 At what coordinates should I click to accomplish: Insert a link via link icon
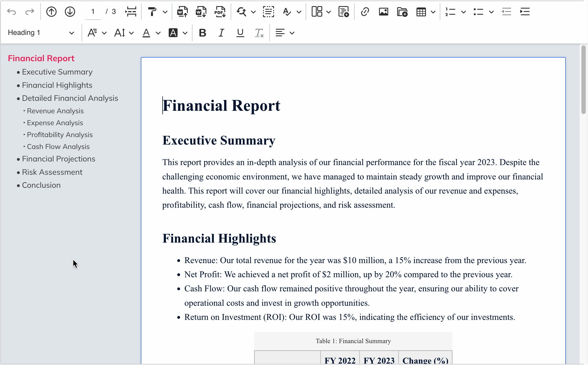coord(365,12)
